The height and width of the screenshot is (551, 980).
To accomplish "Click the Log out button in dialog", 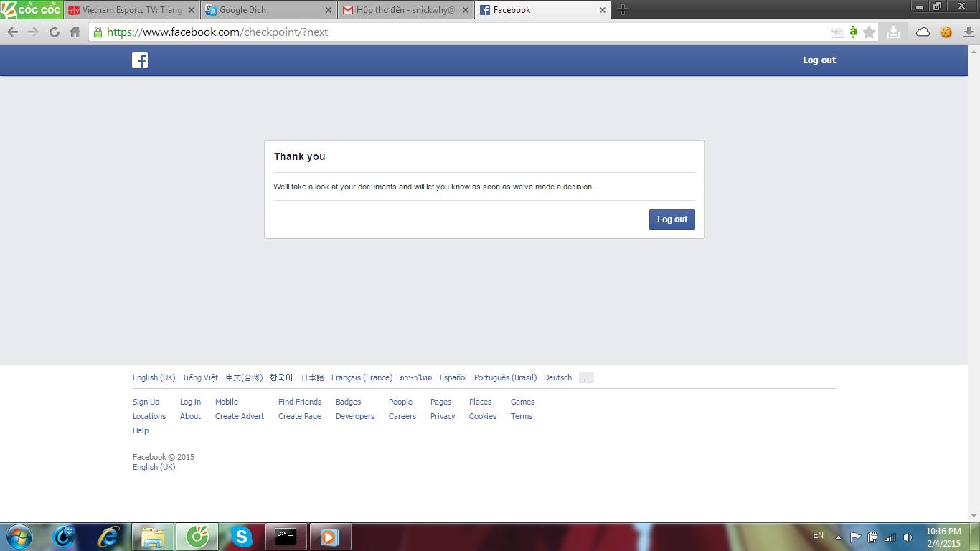I will pyautogui.click(x=672, y=220).
